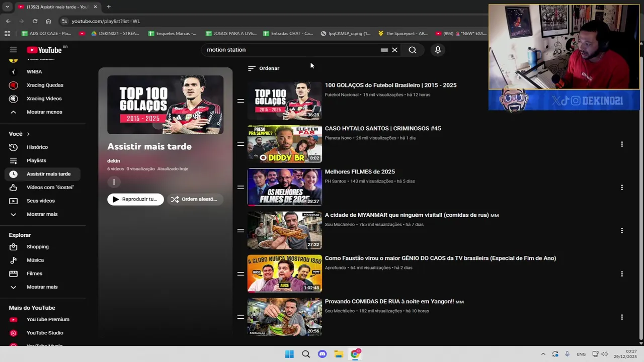Grab reorder handle of CASO HYTALO SANTOS
644x362 pixels.
coord(240,144)
